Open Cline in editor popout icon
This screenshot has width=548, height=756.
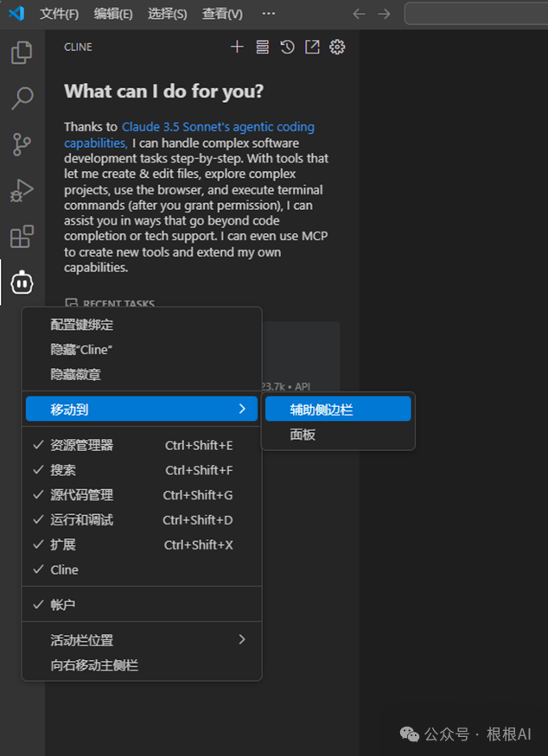pos(312,47)
